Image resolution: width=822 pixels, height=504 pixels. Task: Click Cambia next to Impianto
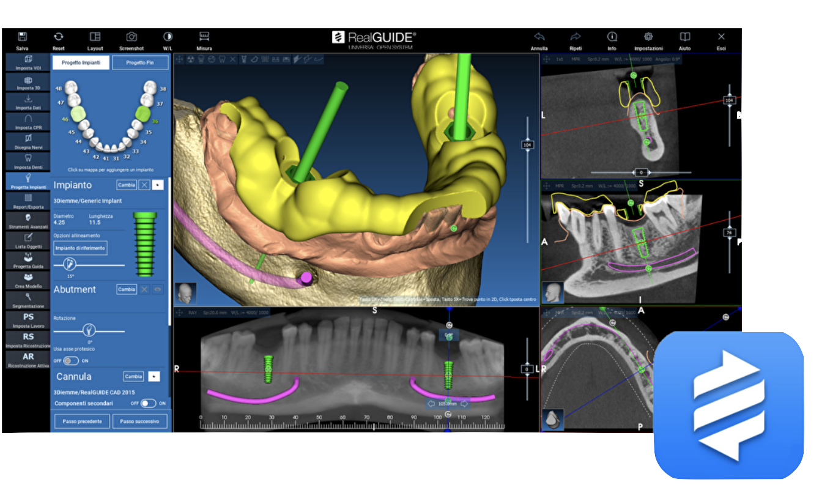tap(126, 185)
